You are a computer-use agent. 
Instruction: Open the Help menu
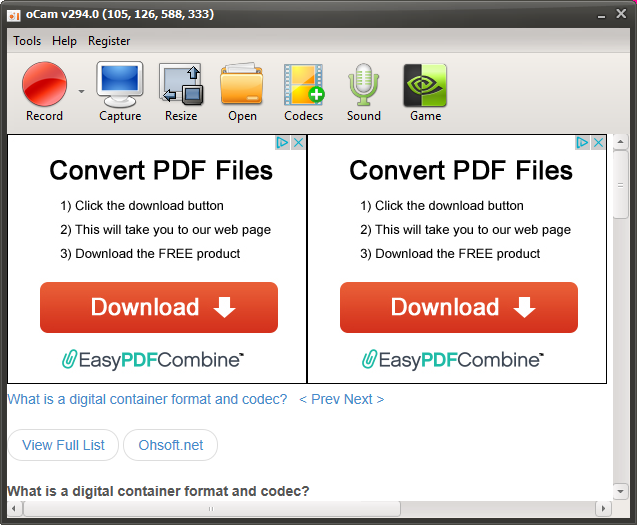pyautogui.click(x=64, y=41)
